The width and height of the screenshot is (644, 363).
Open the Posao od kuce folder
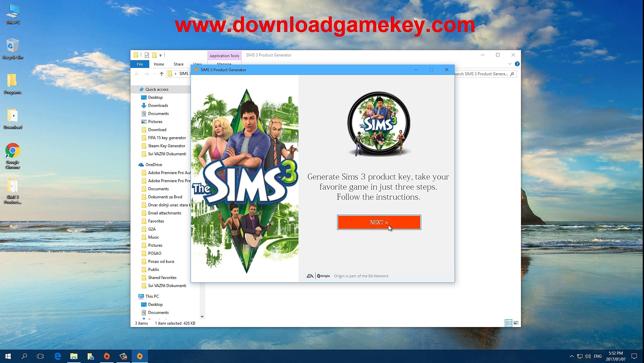click(x=161, y=261)
